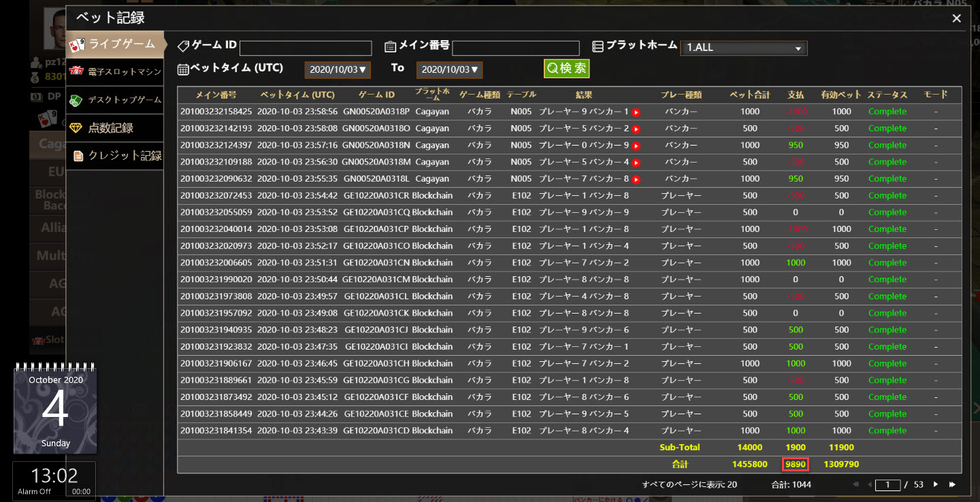Screen dimensions: 980x502
Task: Click the calendar widget showing October 4
Action: coord(55,409)
